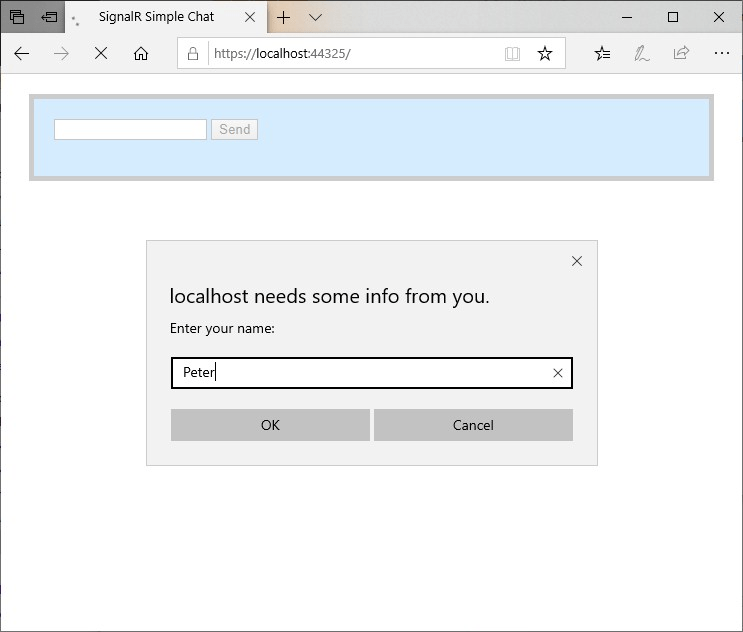Share this page icon
Image resolution: width=743 pixels, height=632 pixels.
tap(681, 53)
